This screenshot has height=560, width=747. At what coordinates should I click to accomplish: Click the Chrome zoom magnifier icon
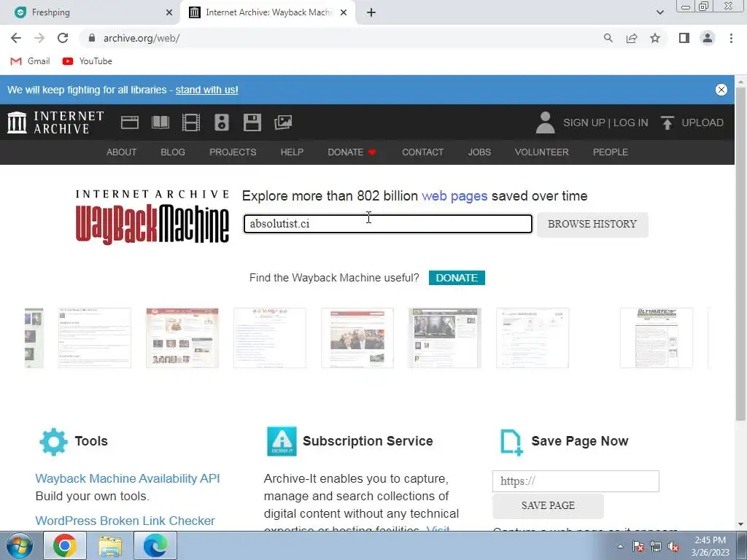pyautogui.click(x=608, y=38)
